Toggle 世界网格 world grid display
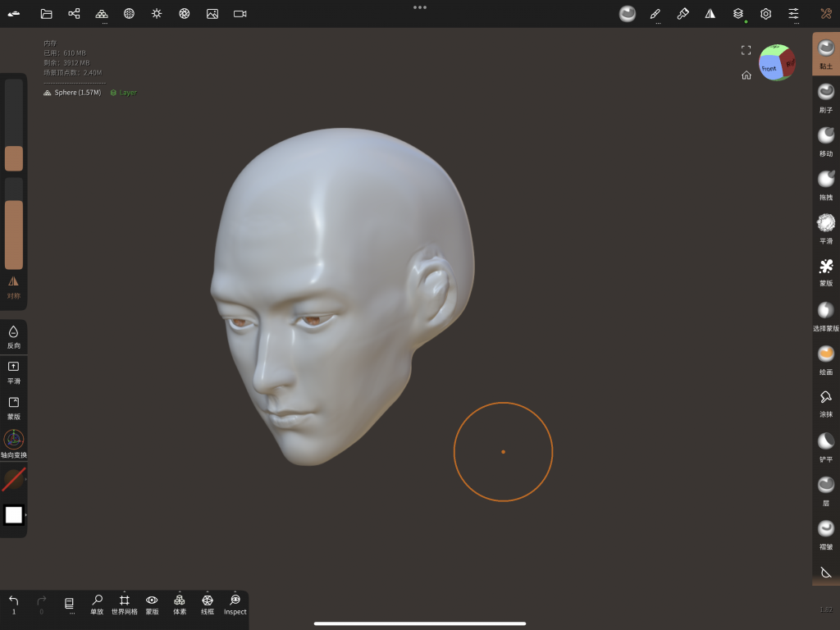Image resolution: width=840 pixels, height=630 pixels. pyautogui.click(x=125, y=605)
